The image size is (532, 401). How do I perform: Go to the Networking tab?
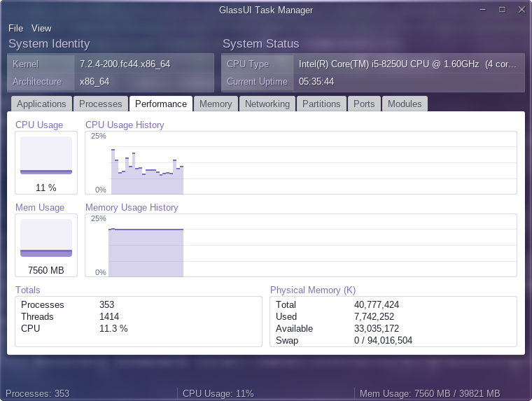pyautogui.click(x=267, y=104)
